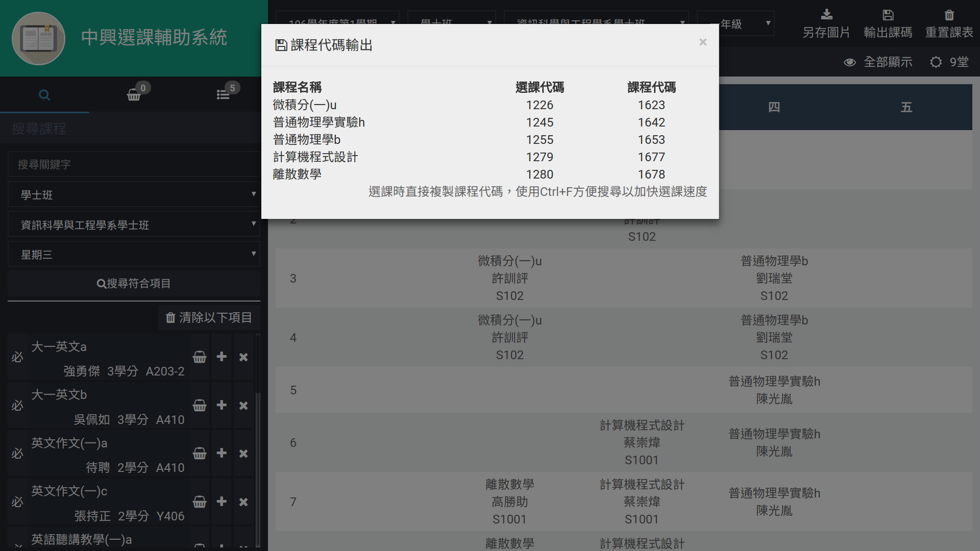Image resolution: width=980 pixels, height=551 pixels.
Task: Add 大一英文a to basket
Action: (x=200, y=357)
